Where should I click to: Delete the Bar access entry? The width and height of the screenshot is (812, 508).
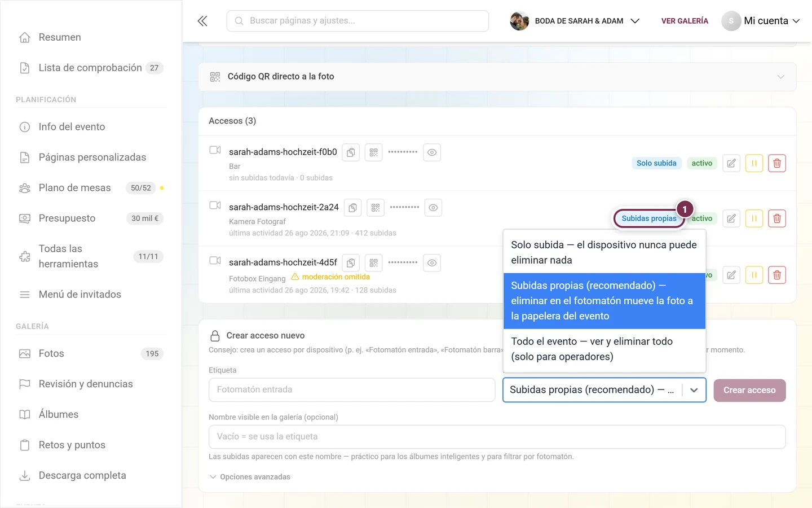click(777, 163)
